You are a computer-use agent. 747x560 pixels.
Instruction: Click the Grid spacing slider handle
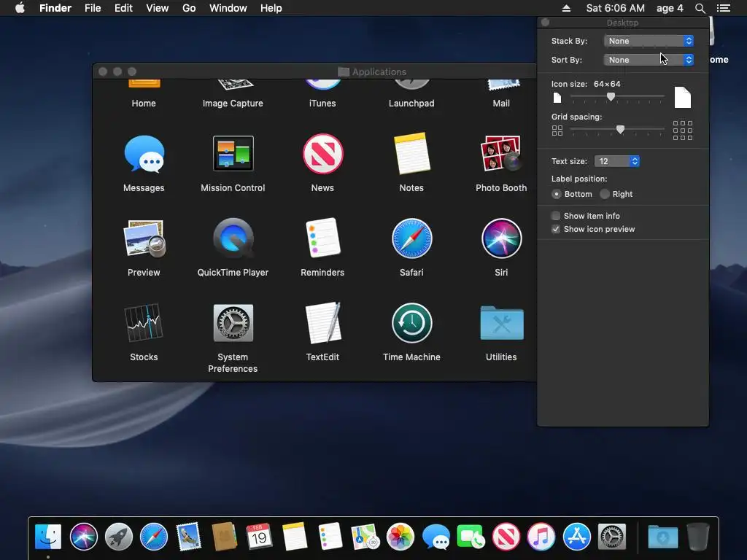pos(620,130)
